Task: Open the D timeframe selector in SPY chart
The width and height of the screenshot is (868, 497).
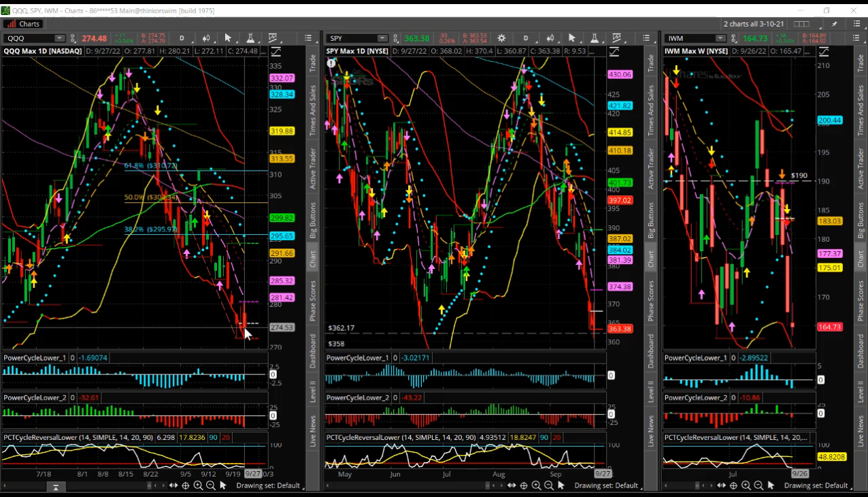Action: [526, 38]
